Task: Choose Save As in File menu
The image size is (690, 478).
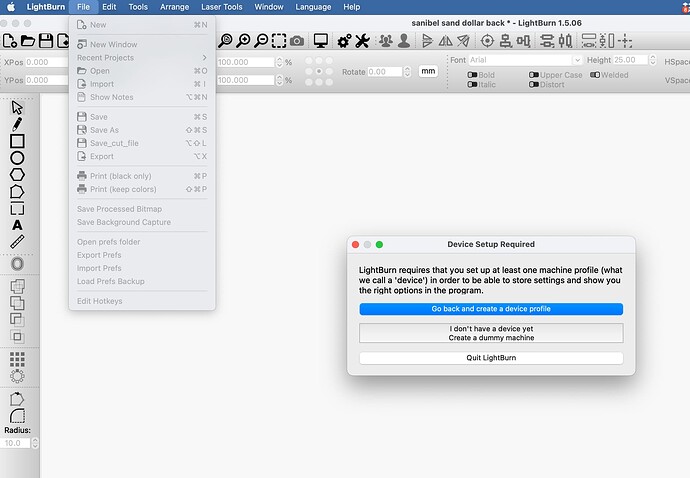Action: 142,130
